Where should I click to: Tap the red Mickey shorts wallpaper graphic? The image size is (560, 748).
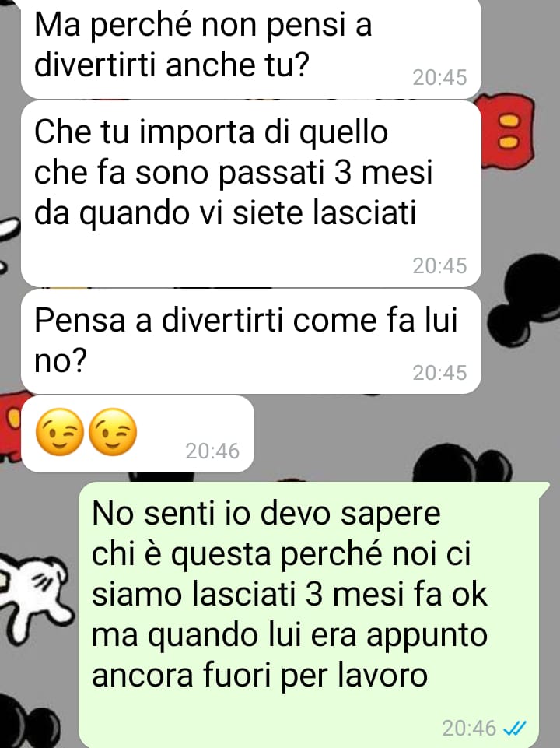508,132
